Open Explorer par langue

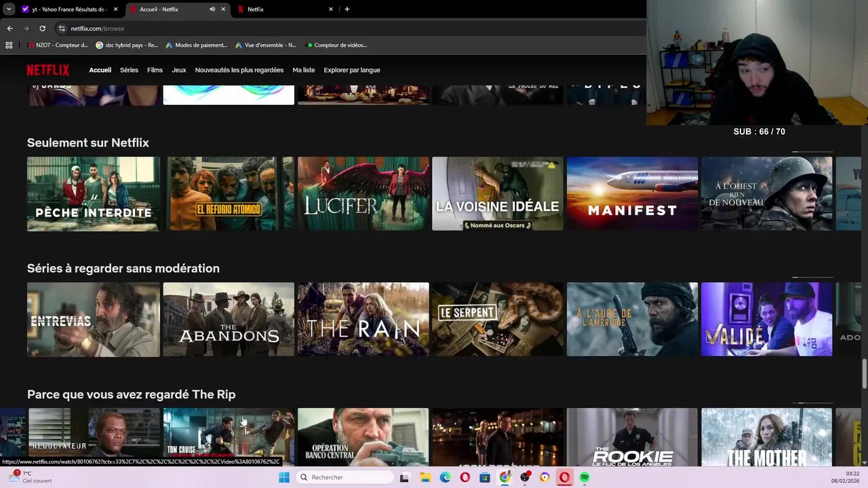352,70
